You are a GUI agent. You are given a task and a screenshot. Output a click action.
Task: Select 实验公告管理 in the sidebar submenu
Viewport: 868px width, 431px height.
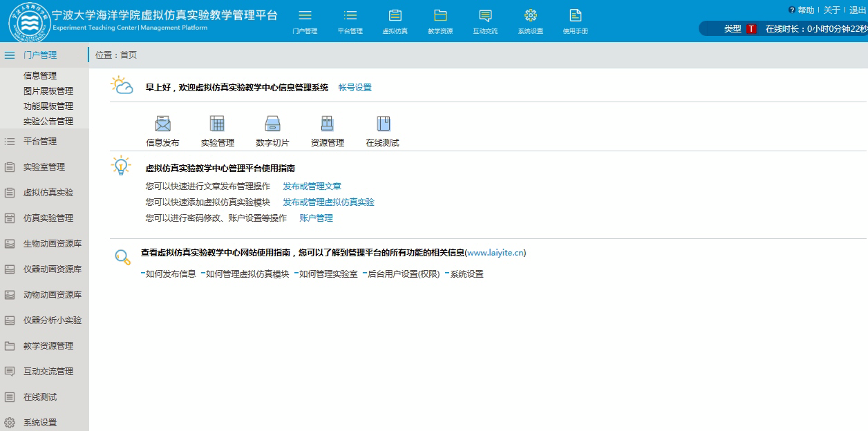(x=48, y=122)
